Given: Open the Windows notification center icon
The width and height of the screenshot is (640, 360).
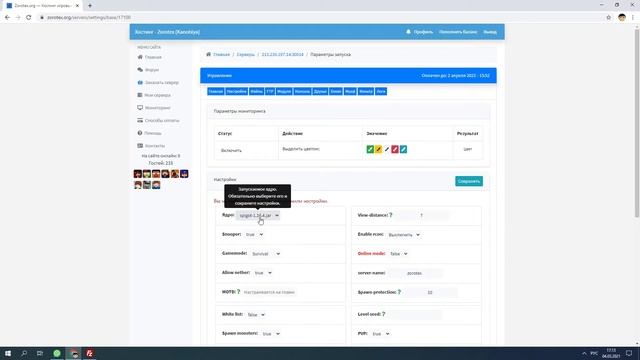Looking at the screenshot, I should click(629, 353).
